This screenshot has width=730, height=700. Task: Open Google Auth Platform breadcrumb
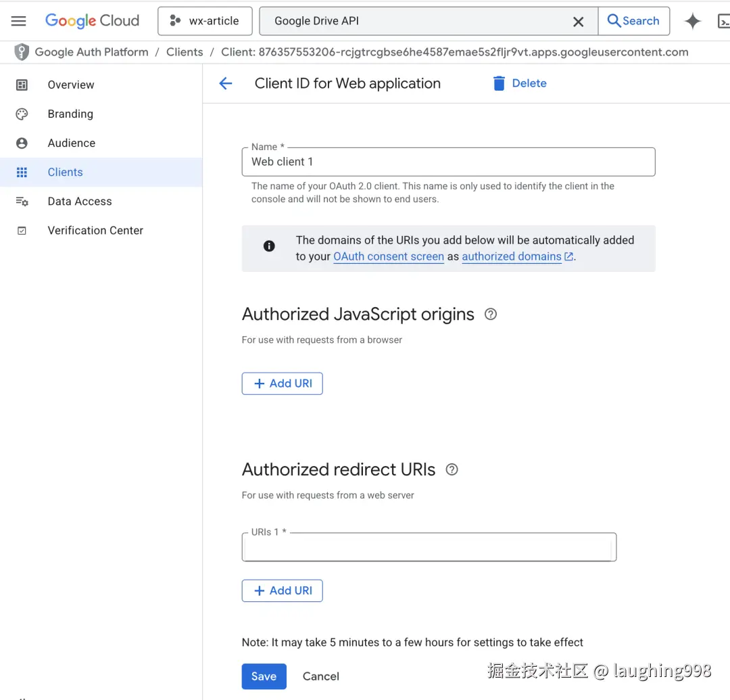click(92, 52)
